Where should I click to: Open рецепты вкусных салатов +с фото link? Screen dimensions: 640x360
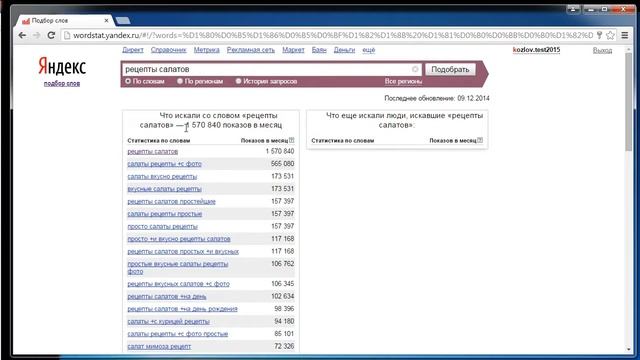click(x=178, y=284)
